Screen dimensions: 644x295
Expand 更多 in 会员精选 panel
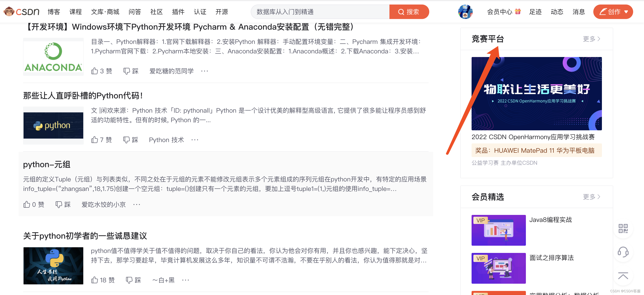click(591, 197)
